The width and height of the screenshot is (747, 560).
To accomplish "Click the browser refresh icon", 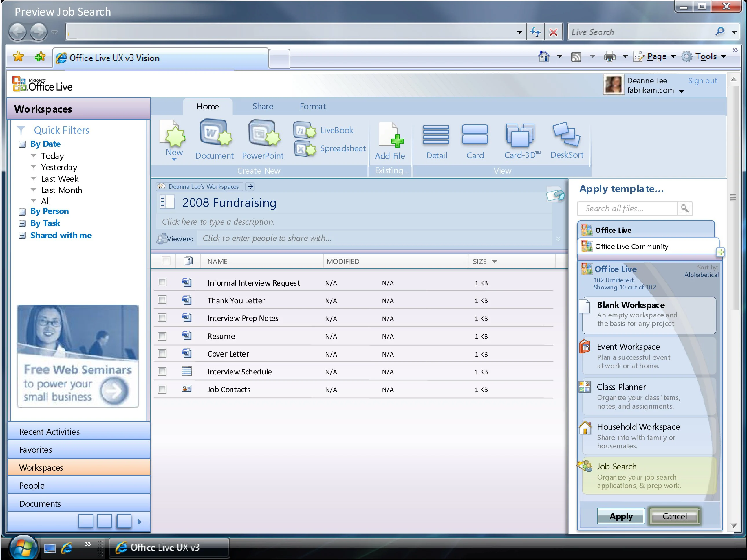I will (x=535, y=32).
